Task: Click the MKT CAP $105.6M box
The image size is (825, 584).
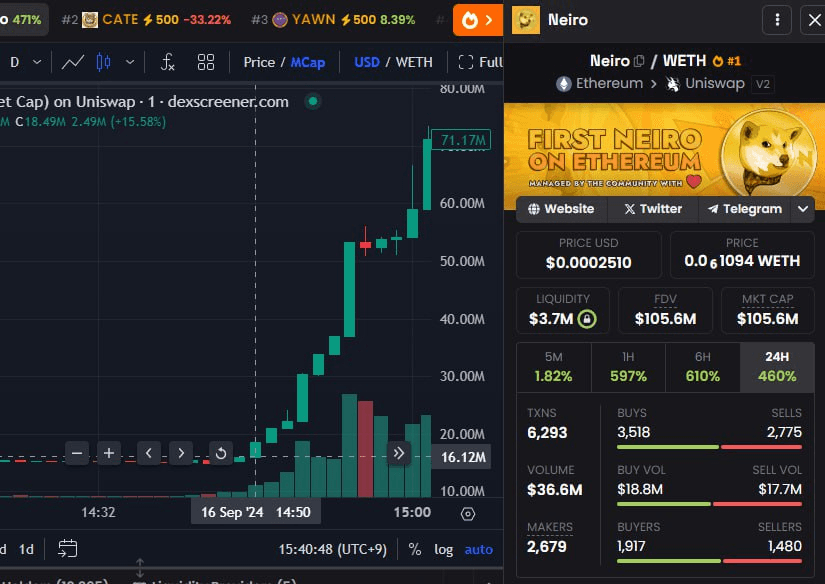Action: click(x=767, y=310)
